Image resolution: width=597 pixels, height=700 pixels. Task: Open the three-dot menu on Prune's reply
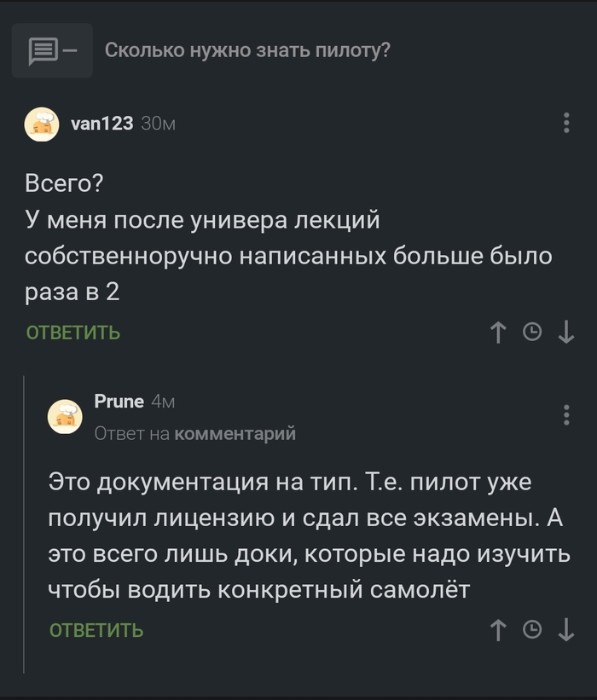point(566,415)
